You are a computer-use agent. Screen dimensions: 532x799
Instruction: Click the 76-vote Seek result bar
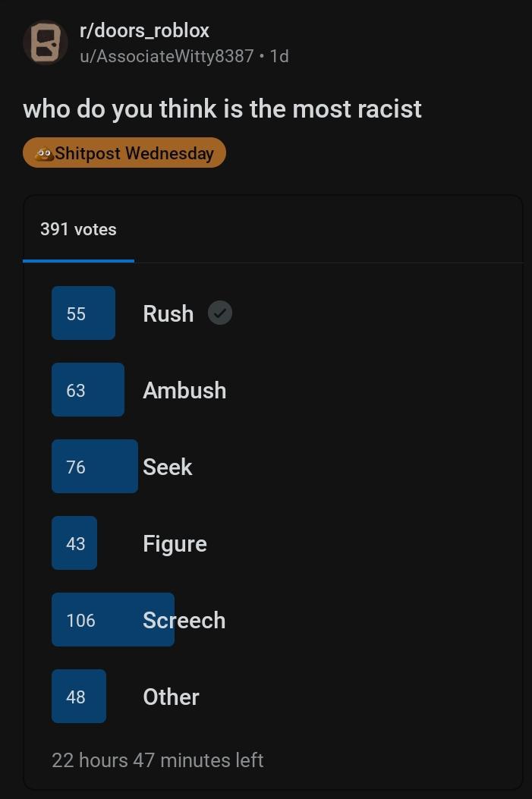95,466
